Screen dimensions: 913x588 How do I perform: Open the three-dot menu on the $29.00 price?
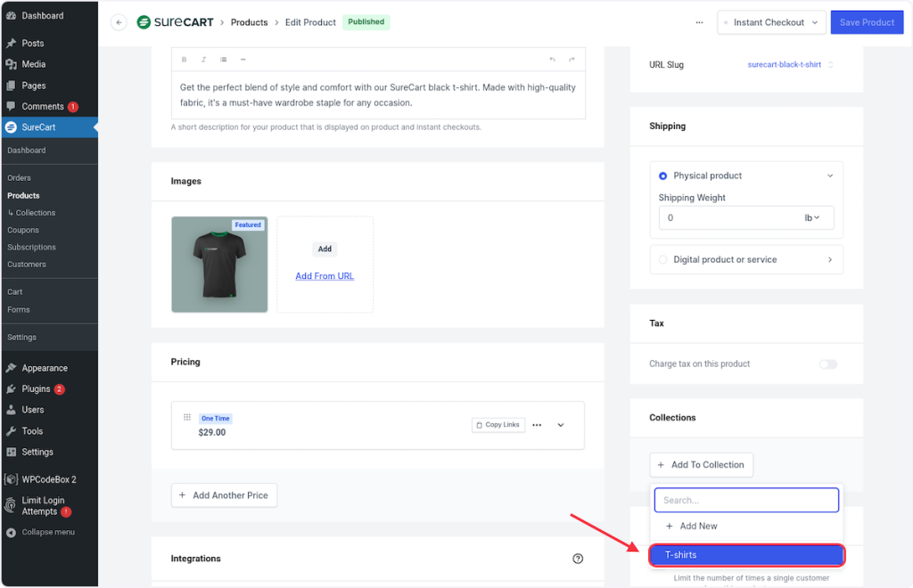(x=537, y=425)
